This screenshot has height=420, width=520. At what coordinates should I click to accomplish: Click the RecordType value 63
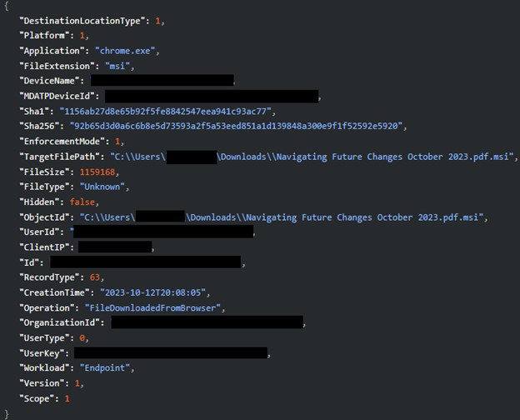click(97, 277)
